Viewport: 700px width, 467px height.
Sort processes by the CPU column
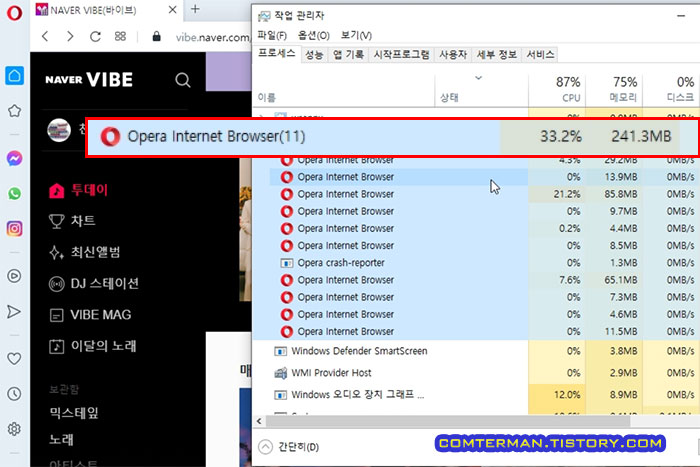click(x=557, y=91)
